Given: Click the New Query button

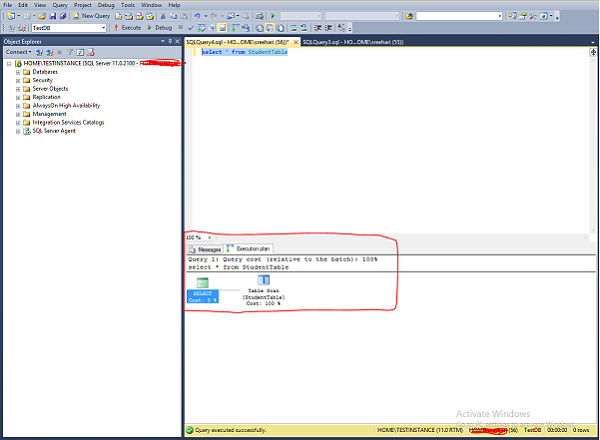Looking at the screenshot, I should tap(91, 16).
